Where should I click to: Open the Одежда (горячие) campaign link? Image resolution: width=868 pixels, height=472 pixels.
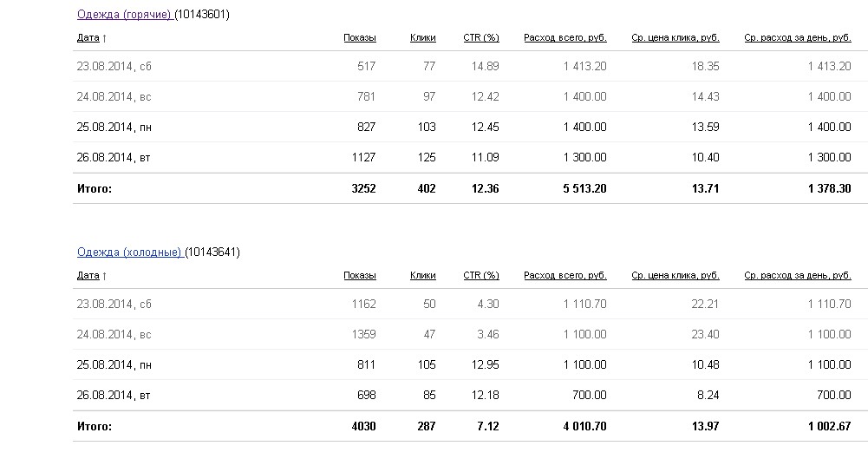[x=124, y=15]
